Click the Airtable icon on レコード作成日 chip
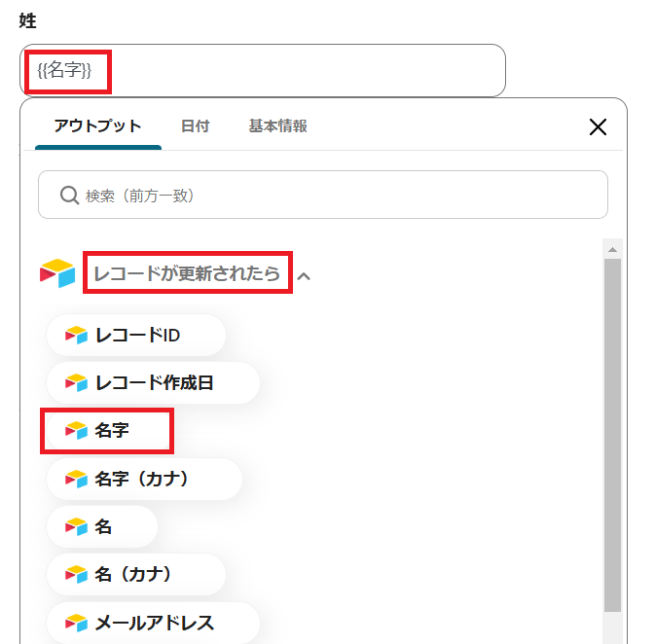 click(x=76, y=383)
